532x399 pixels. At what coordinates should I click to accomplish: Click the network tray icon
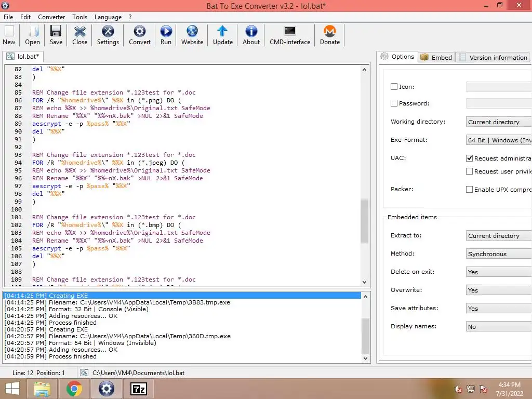point(471,389)
